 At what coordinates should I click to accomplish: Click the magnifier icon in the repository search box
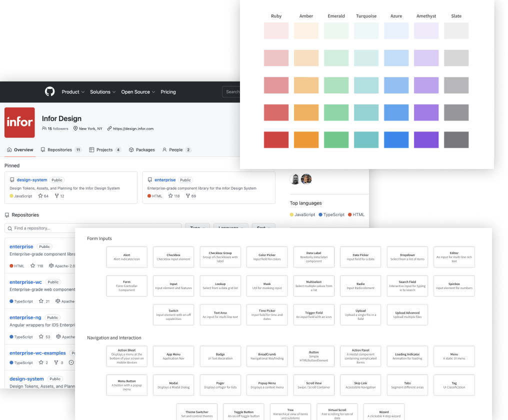(10, 228)
